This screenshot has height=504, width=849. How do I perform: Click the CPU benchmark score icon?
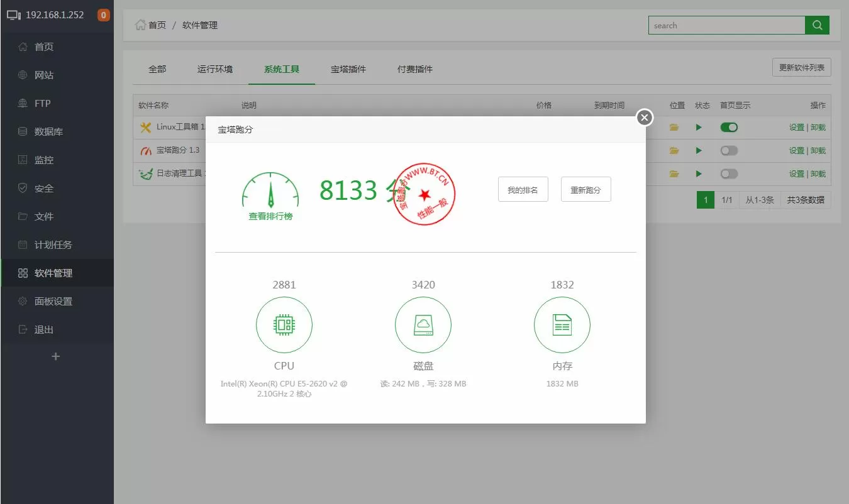coord(284,325)
